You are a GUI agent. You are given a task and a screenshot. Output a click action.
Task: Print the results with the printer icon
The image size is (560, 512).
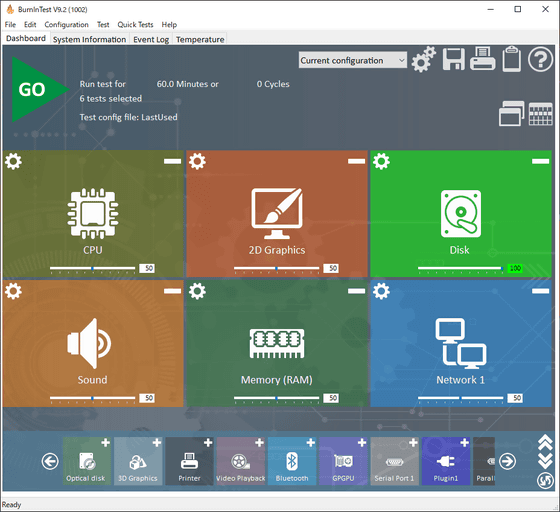482,59
